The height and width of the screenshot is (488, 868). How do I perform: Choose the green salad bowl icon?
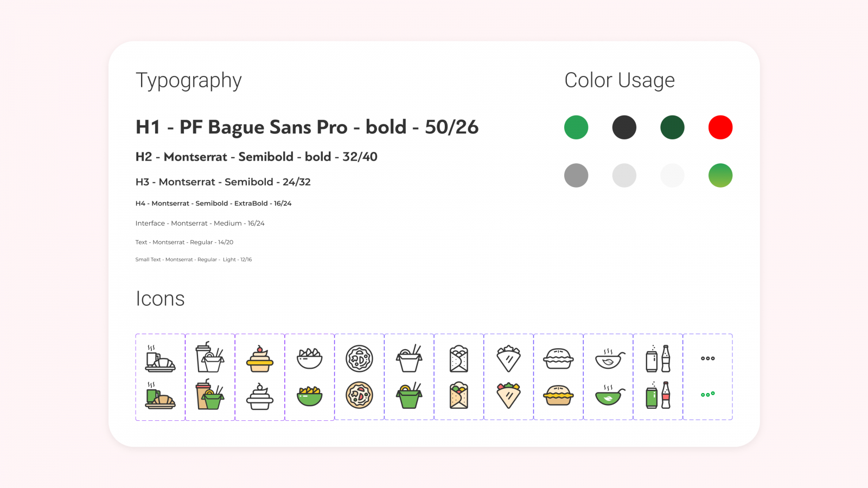[310, 395]
